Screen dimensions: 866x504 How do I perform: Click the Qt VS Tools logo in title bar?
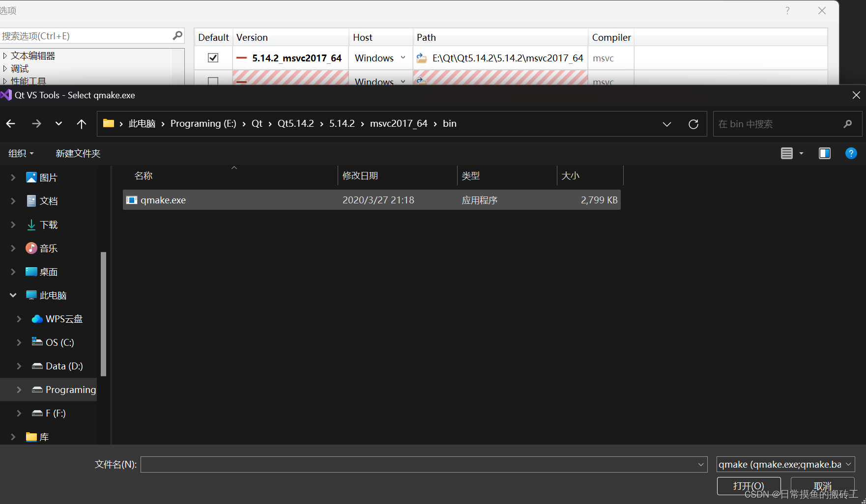pos(6,95)
